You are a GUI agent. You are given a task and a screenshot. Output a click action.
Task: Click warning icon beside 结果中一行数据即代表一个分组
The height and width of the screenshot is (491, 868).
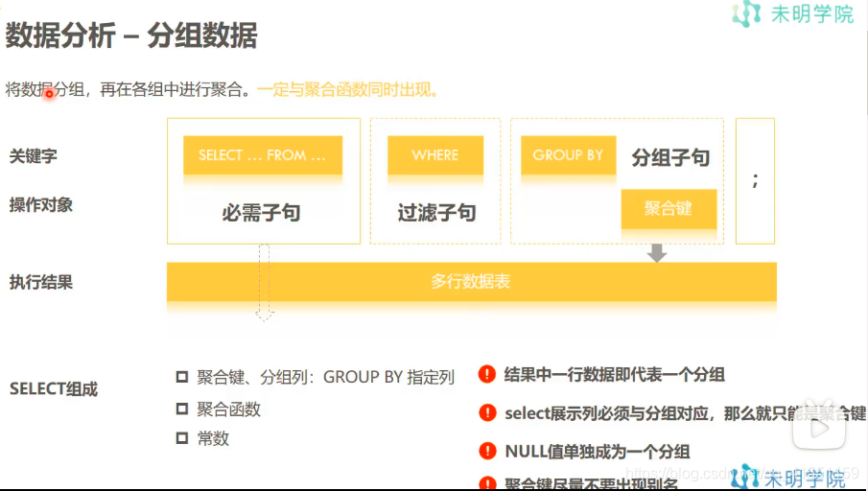click(x=487, y=374)
